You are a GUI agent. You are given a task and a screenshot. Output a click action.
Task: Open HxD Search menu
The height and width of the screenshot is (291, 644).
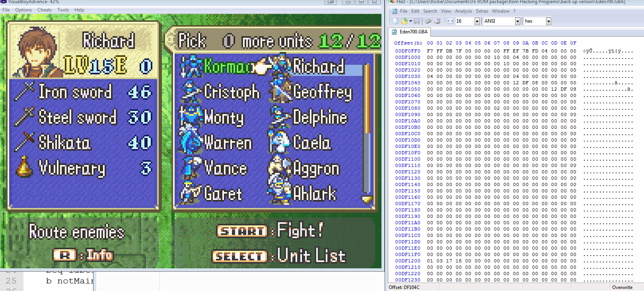tap(430, 11)
